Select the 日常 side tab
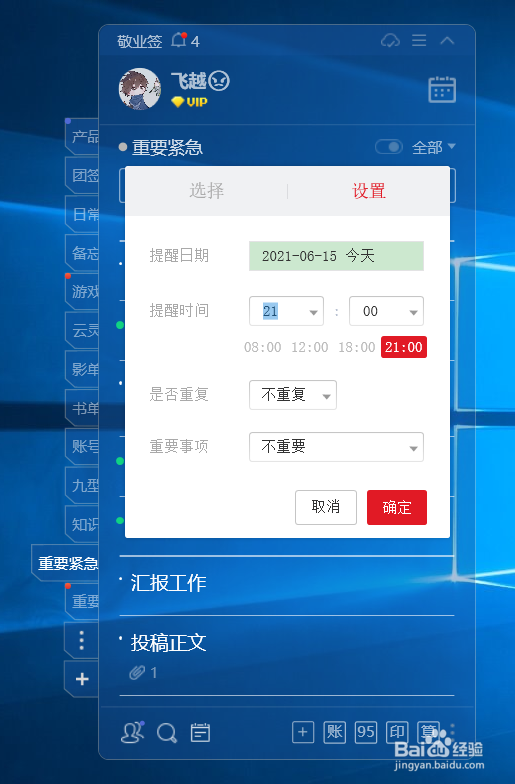This screenshot has width=515, height=784. pos(82,214)
